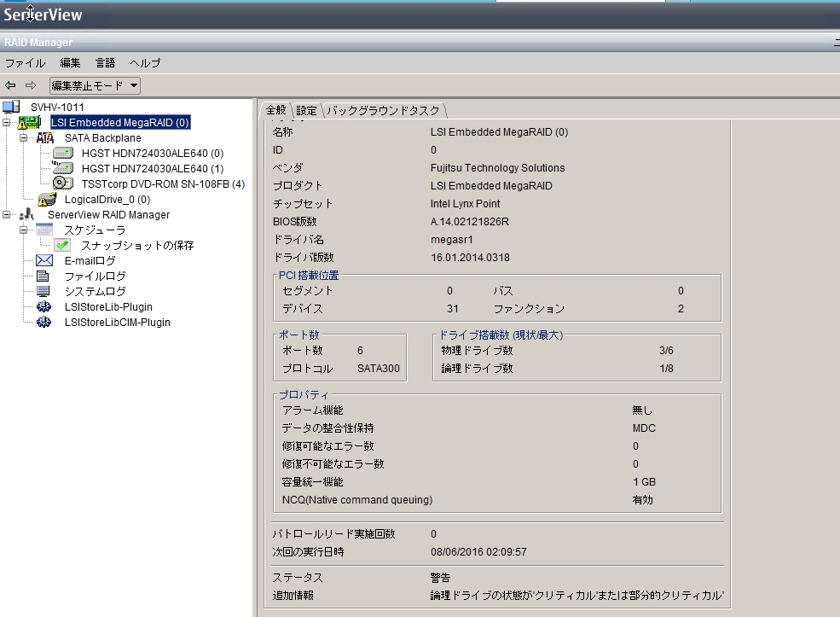This screenshot has width=840, height=617.
Task: Collapse the SATA Backplane node
Action: click(x=24, y=138)
